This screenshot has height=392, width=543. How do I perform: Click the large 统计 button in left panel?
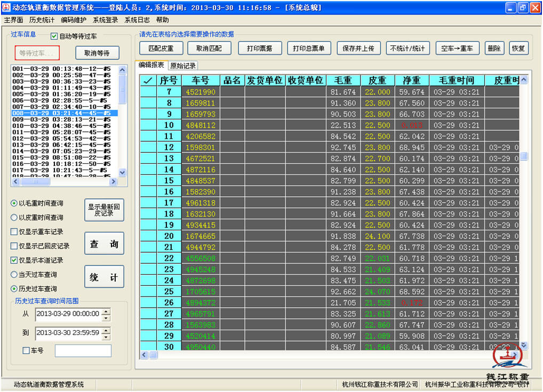pos(104,277)
